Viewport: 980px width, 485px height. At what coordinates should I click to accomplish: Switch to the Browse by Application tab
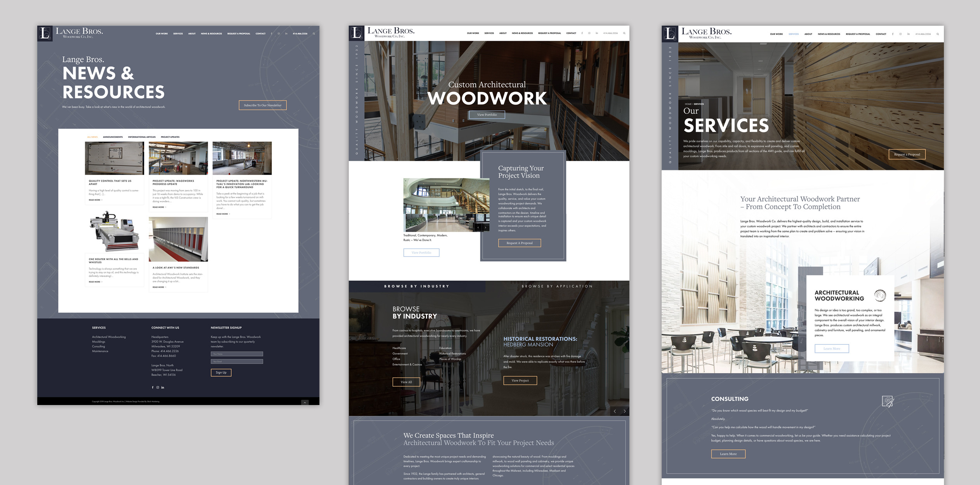click(x=557, y=286)
